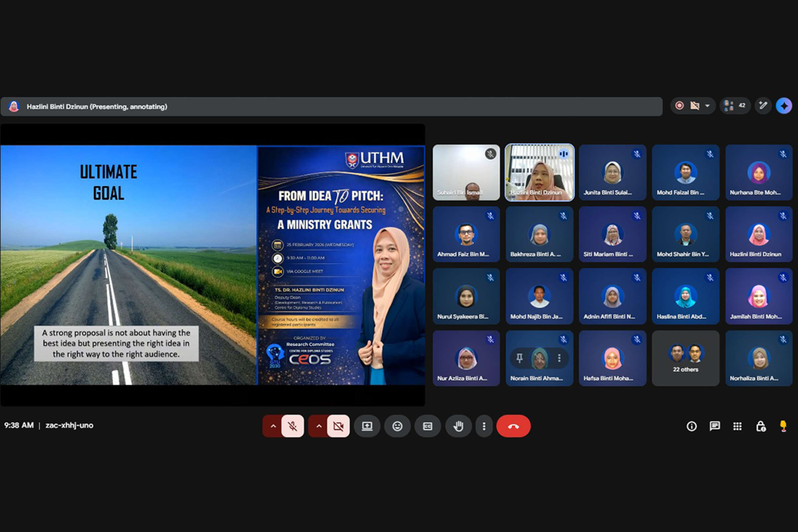This screenshot has width=798, height=532.
Task: Open the in-call chat messages panel
Action: [x=715, y=426]
